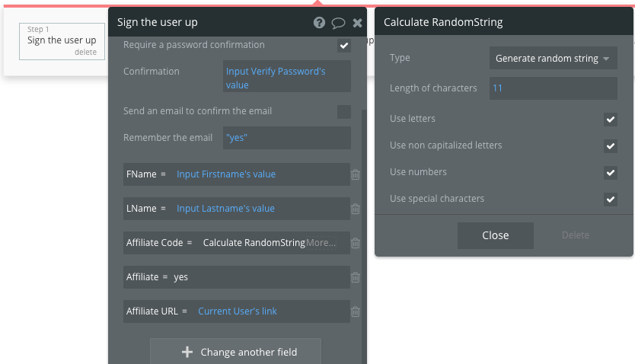Disable Use numbers checkbox
Screen dimensions: 635x364
point(610,173)
